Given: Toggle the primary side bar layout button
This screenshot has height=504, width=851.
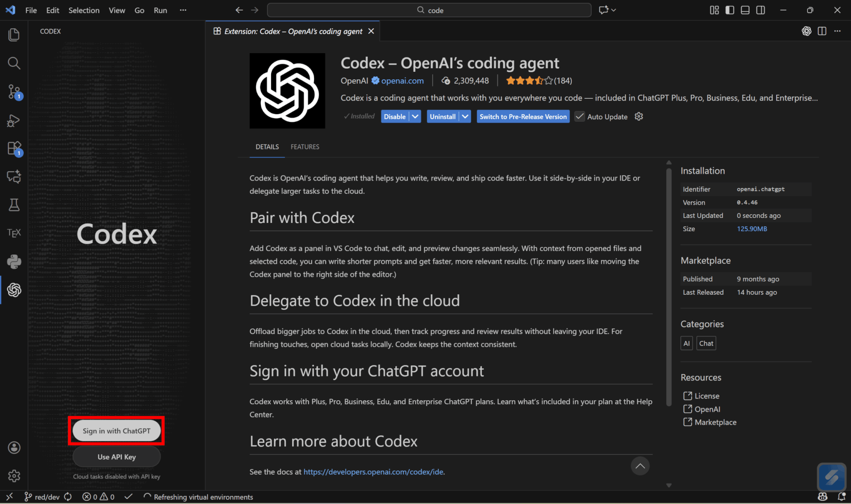Looking at the screenshot, I should coord(730,10).
